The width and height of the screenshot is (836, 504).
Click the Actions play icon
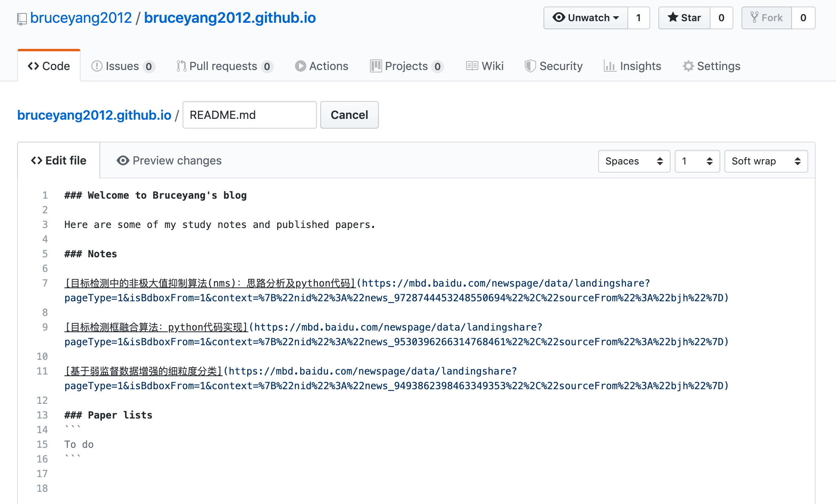(301, 66)
